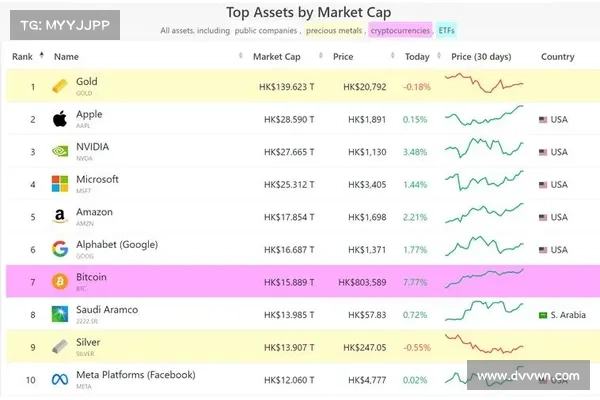The image size is (600, 400).
Task: Open Bitcoin's 30-day price chart
Action: (485, 282)
